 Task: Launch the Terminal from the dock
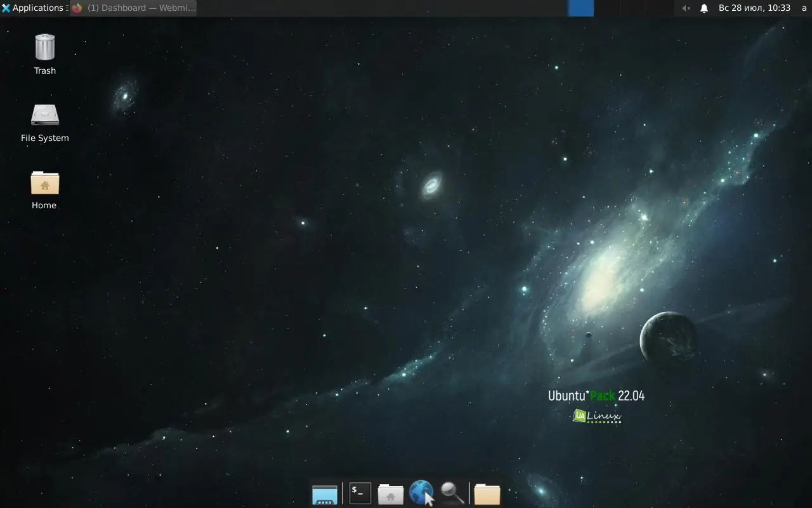[x=360, y=493]
